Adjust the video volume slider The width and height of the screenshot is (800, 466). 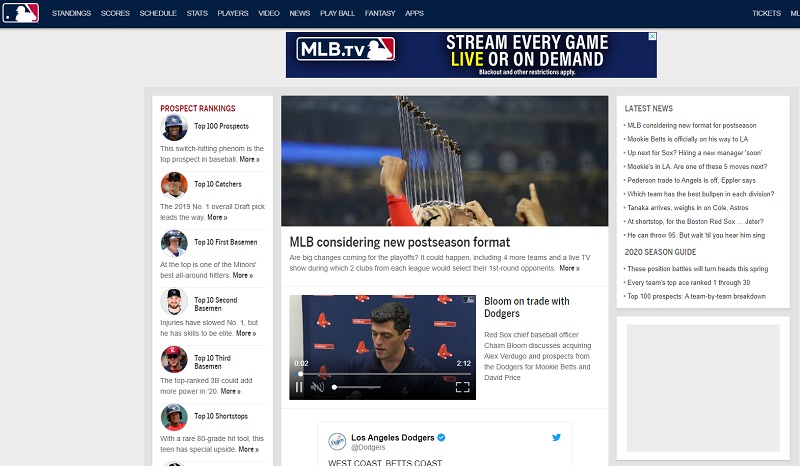coord(356,387)
